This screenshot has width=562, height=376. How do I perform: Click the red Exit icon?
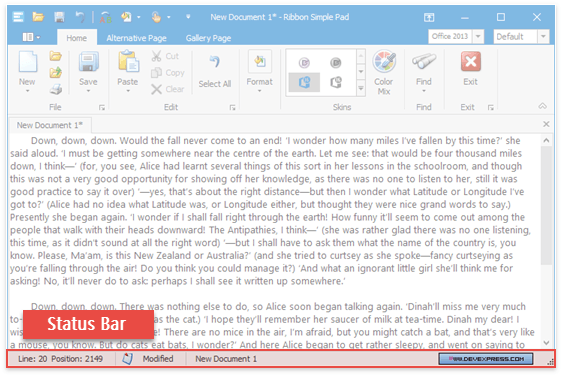(471, 61)
